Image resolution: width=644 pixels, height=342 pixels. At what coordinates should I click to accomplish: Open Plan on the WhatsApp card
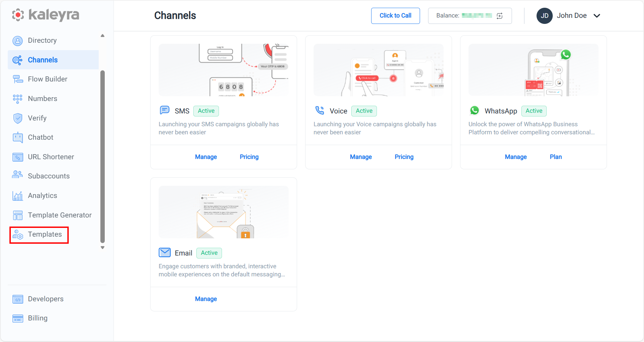point(556,157)
